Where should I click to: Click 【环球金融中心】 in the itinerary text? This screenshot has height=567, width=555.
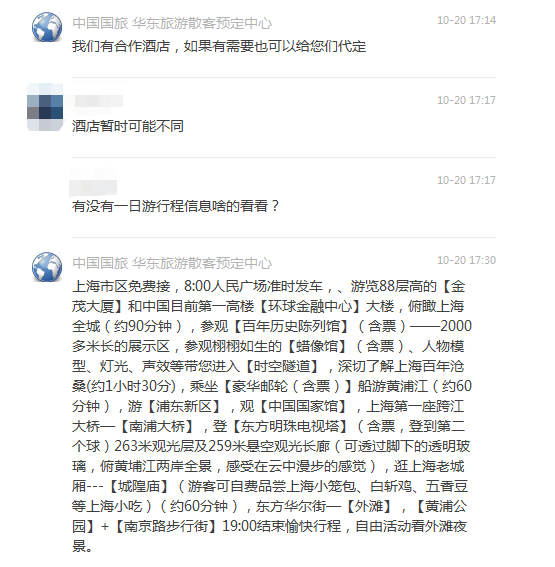pos(310,306)
